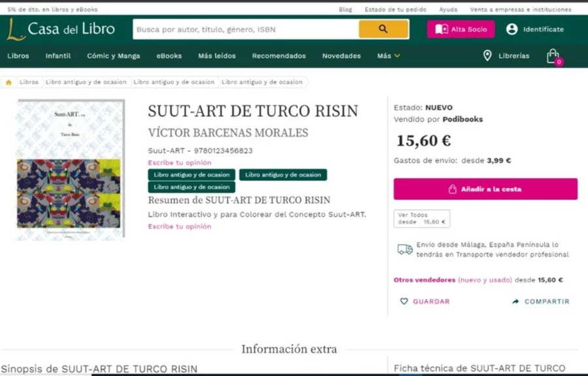Click the COMPARTIR label
This screenshot has width=588, height=376.
[547, 301]
